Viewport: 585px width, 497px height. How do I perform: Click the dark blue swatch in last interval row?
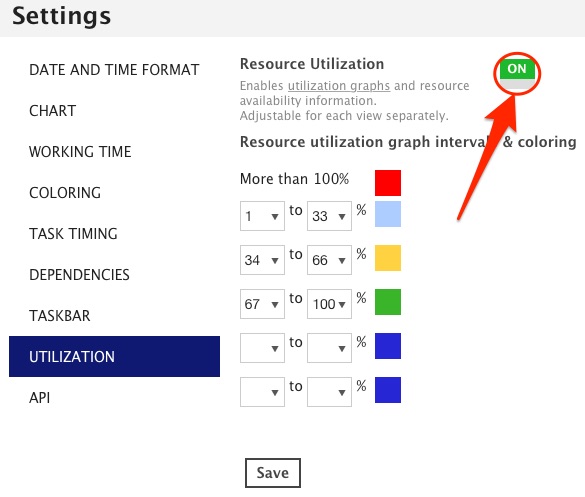pyautogui.click(x=388, y=390)
